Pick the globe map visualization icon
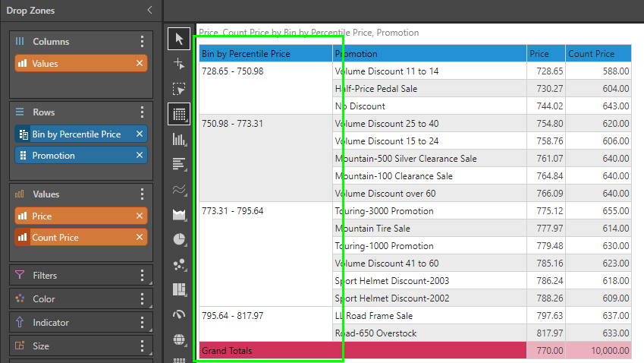 [179, 339]
